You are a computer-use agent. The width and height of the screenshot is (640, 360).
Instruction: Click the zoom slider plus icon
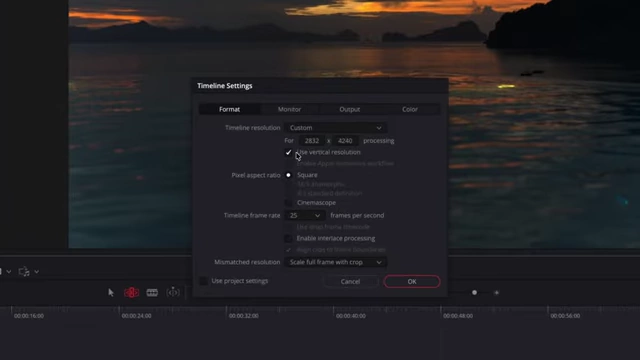click(496, 293)
